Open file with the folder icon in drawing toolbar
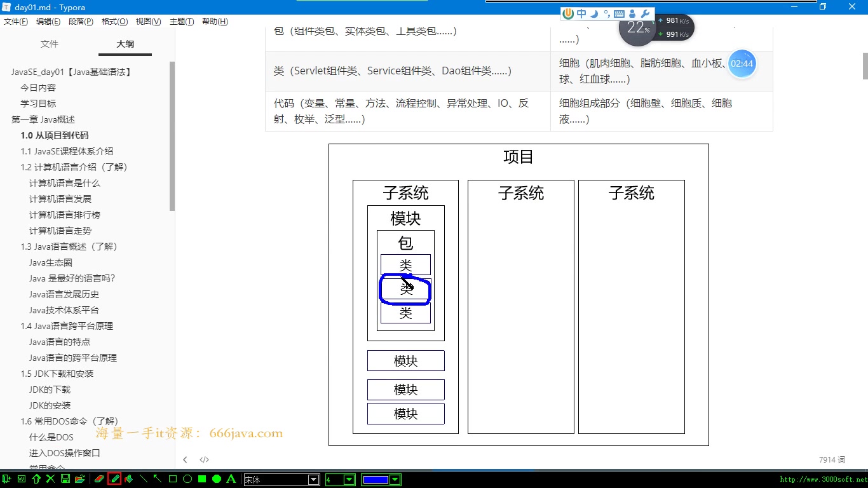Image resolution: width=868 pixels, height=488 pixels. click(79, 479)
